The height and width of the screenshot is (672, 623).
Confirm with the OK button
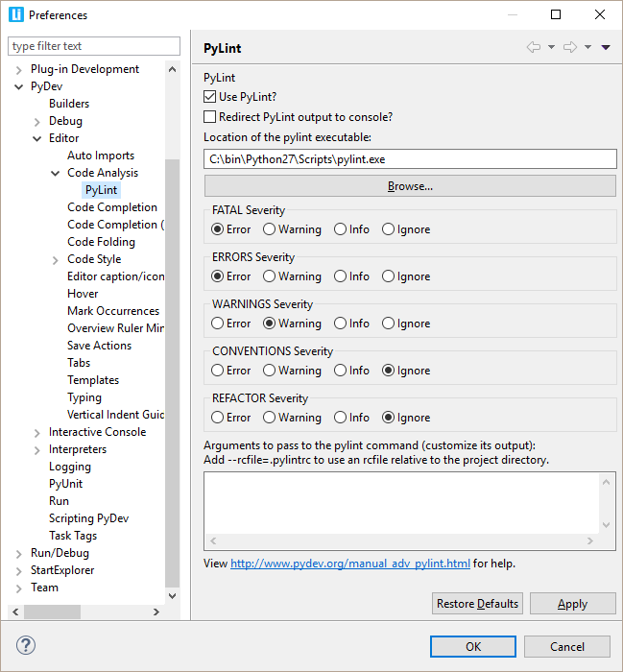coord(473,646)
